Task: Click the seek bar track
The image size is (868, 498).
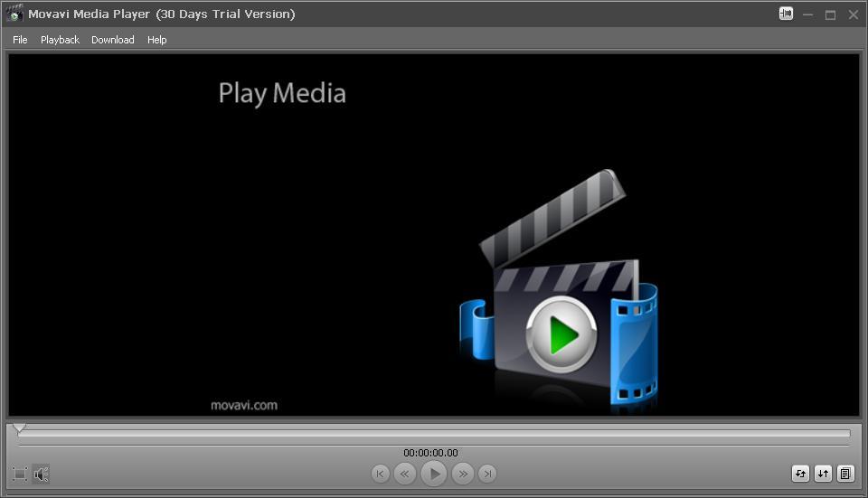Action: [434, 433]
